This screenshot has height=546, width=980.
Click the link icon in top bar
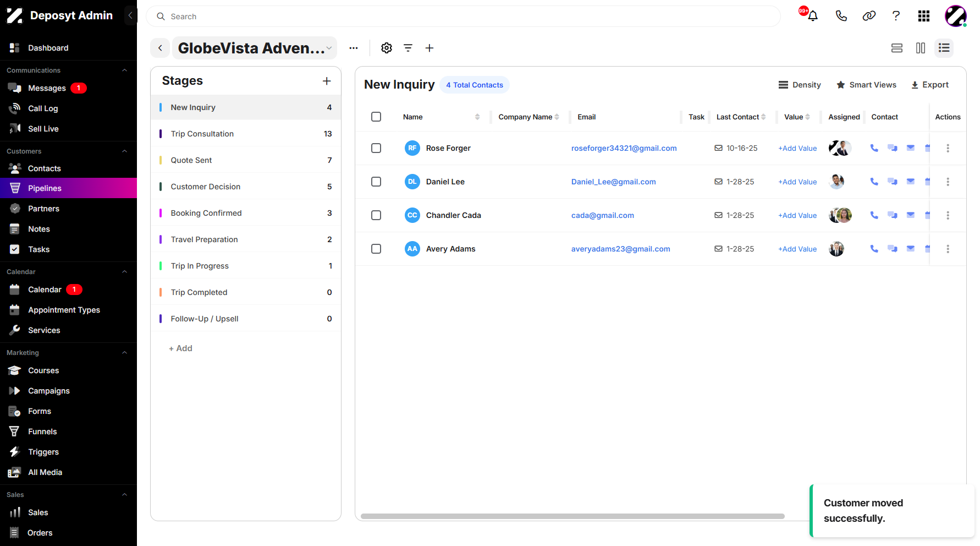click(869, 16)
